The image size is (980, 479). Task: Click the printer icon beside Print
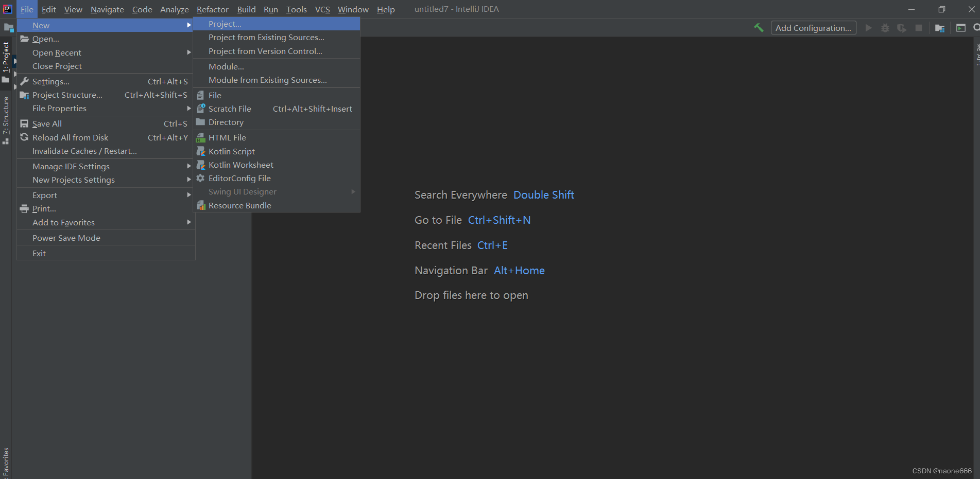(x=24, y=209)
